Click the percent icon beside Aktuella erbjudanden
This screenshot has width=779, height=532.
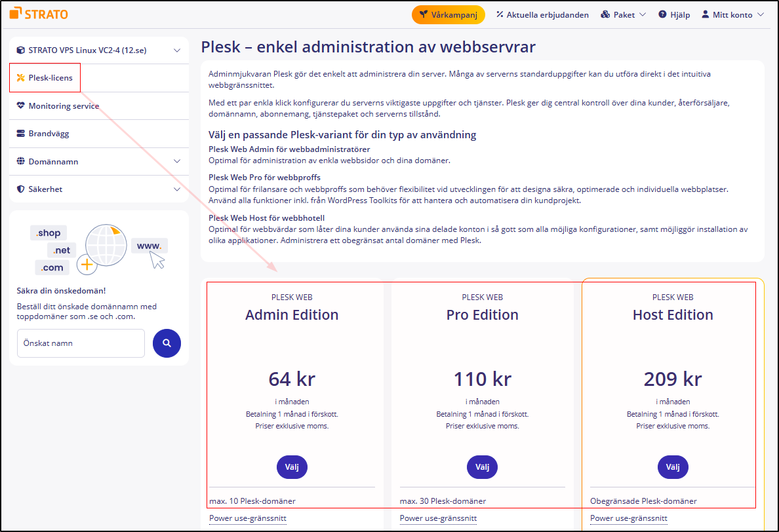pos(500,14)
